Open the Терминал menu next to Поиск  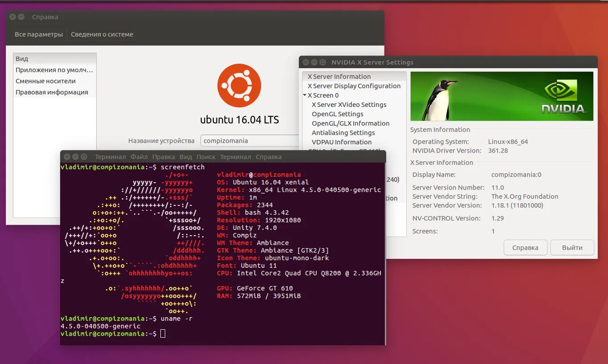(236, 157)
